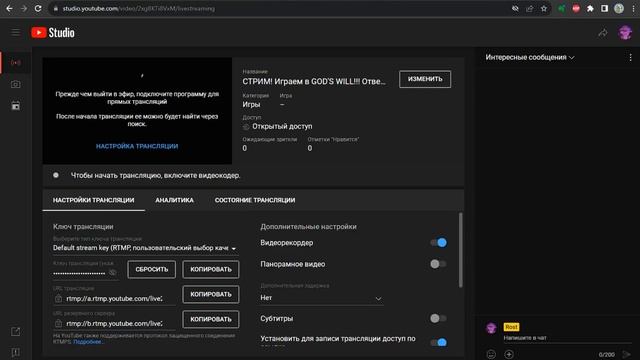
Task: Click the chat message input field
Action: [567, 338]
